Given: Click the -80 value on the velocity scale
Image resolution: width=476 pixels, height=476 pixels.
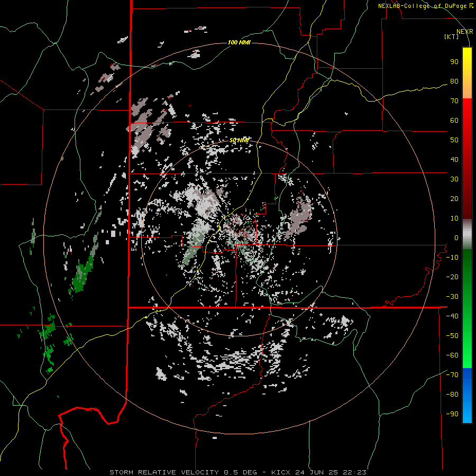Looking at the screenshot, I should [x=452, y=395].
